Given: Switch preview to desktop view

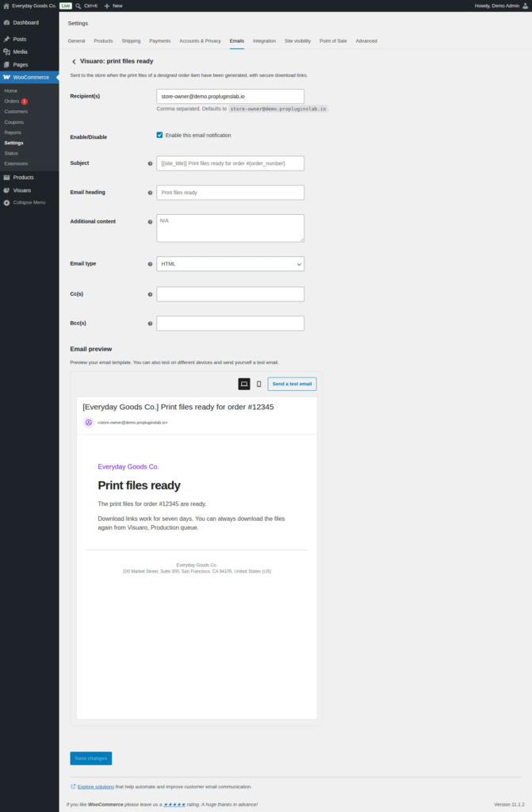Looking at the screenshot, I should pos(244,384).
